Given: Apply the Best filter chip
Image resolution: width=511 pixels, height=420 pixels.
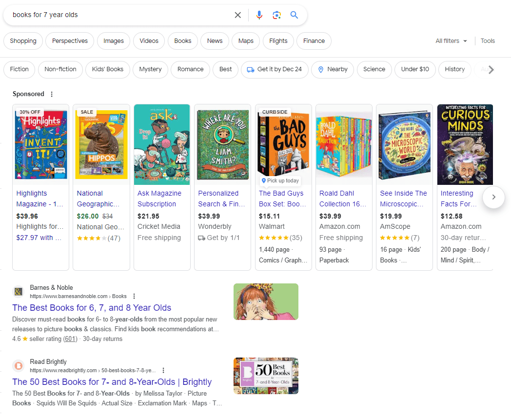Looking at the screenshot, I should coord(226,69).
